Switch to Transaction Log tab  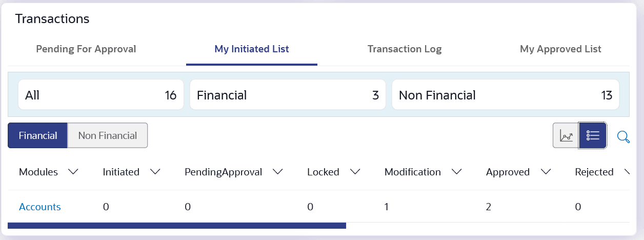tap(405, 49)
